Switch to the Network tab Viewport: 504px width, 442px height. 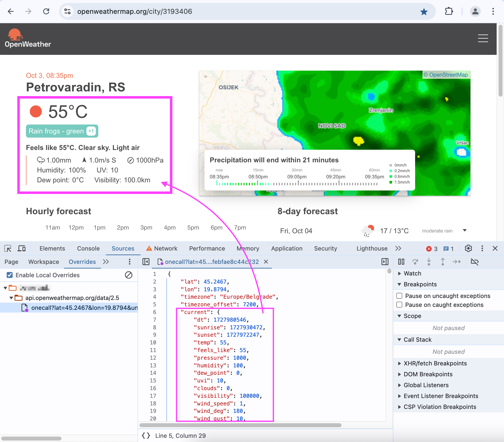pyautogui.click(x=162, y=249)
